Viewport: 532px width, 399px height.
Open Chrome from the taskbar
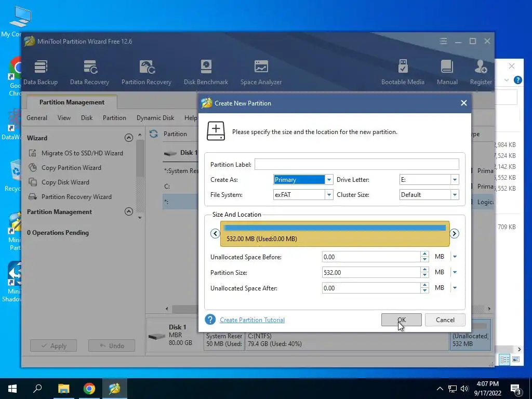click(x=89, y=389)
